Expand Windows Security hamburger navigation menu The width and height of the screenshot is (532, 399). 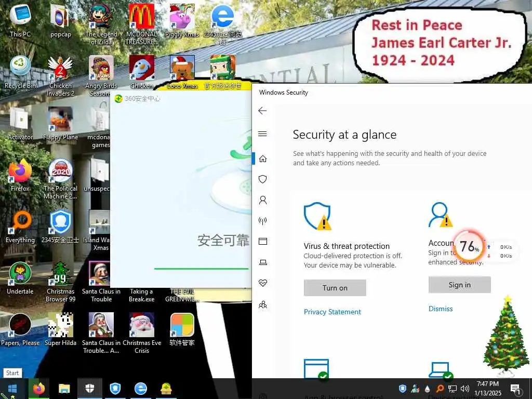[262, 134]
